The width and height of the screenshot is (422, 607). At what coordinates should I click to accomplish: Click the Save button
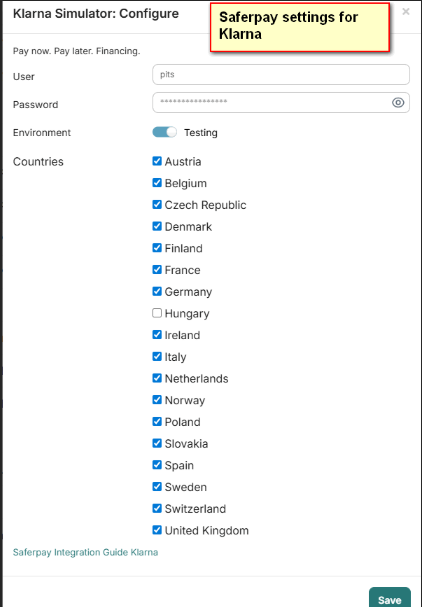pyautogui.click(x=389, y=598)
